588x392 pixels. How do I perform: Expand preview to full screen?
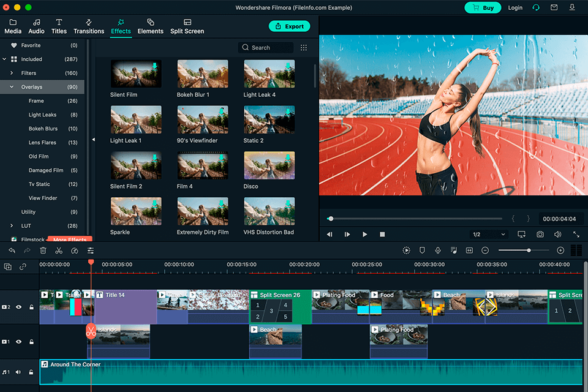pyautogui.click(x=576, y=234)
